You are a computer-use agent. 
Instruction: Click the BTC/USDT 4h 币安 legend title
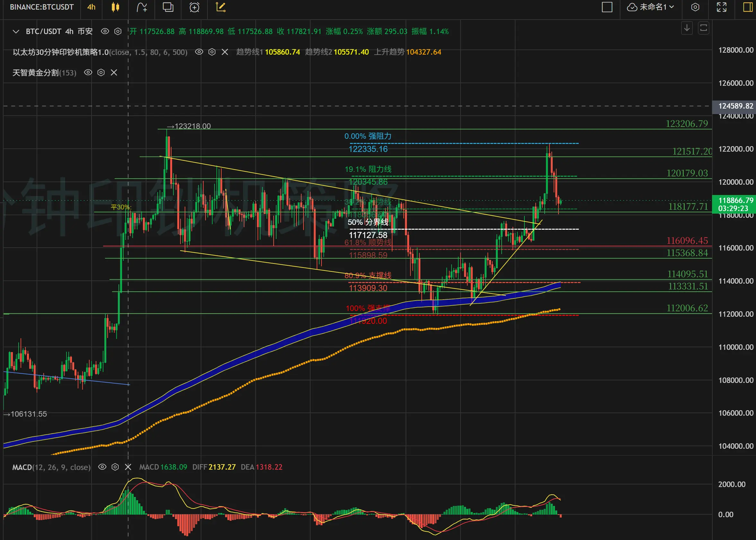59,31
